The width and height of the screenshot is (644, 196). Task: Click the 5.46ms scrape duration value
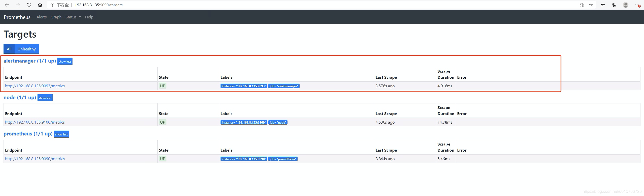coord(444,159)
